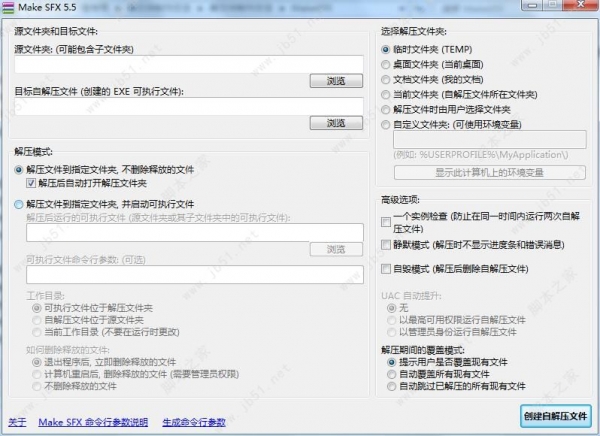Click 浏览 button for executable to run
Viewport: 600px width, 436px height.
tap(336, 249)
